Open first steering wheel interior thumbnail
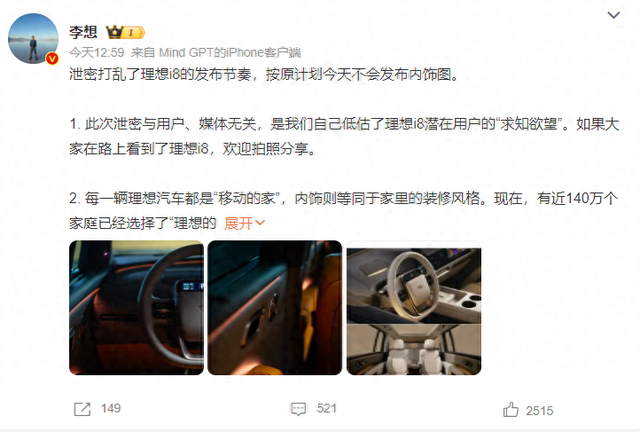This screenshot has width=640, height=432. coord(136,308)
